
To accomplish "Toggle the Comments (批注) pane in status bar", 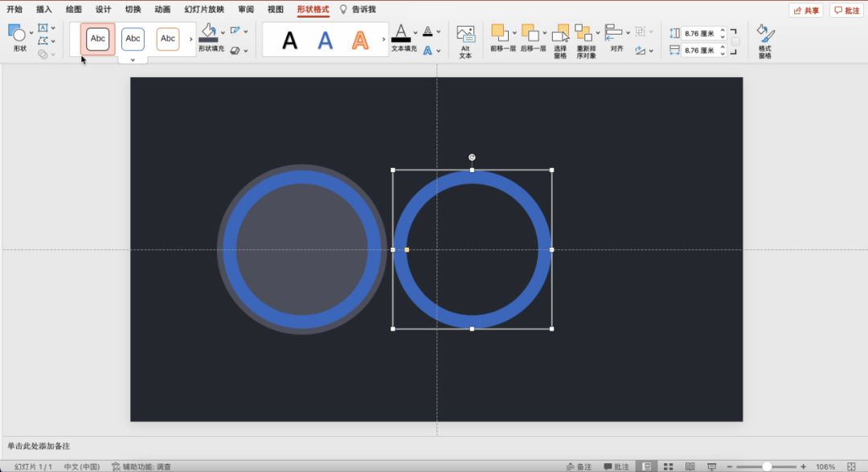I will (616, 466).
